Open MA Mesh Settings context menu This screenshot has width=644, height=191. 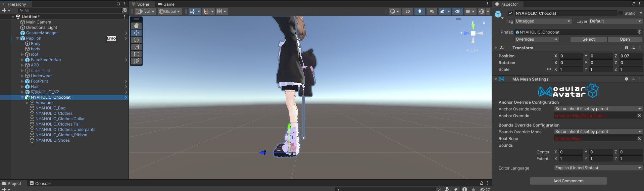[x=640, y=79]
